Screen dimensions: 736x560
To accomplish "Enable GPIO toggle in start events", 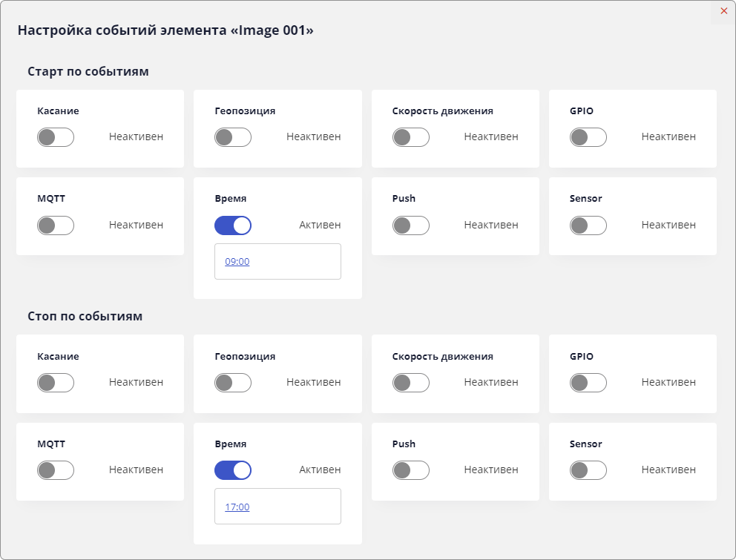I will click(x=588, y=137).
